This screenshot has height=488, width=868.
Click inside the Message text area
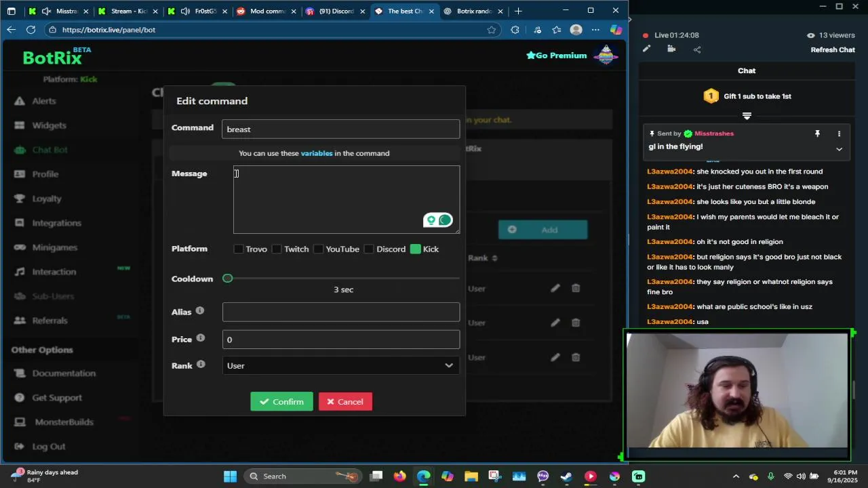point(347,199)
